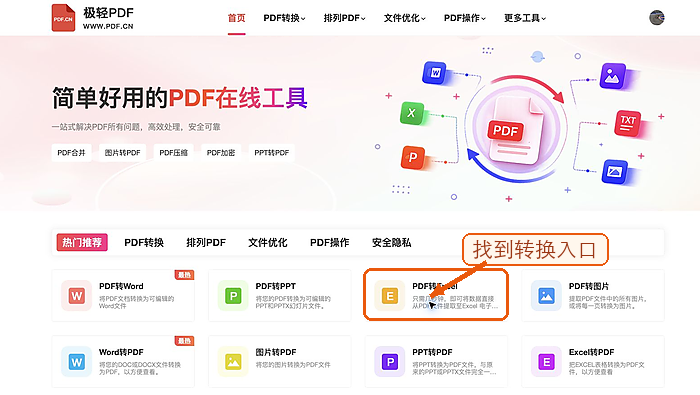The image size is (700, 395).
Task: Click the Word转PDF blue W icon
Action: (76, 362)
